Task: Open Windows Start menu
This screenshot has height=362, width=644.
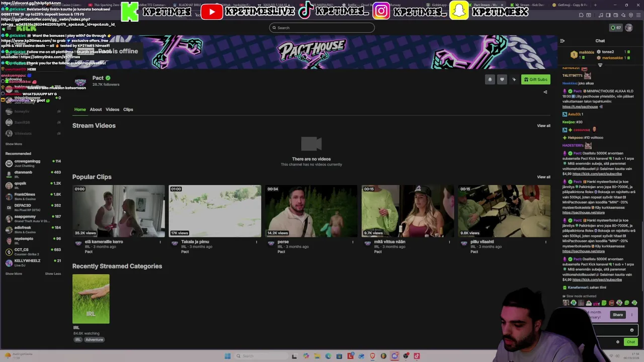Action: coord(227,356)
